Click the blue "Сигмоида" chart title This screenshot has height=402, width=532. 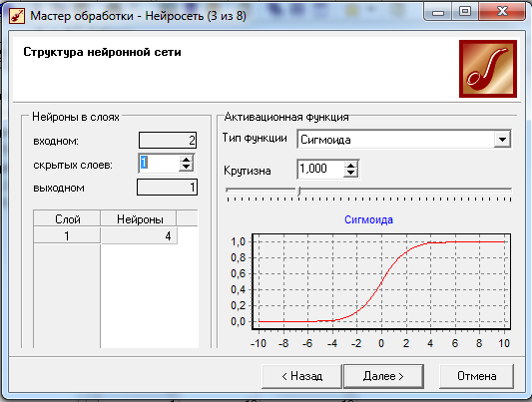(x=368, y=219)
